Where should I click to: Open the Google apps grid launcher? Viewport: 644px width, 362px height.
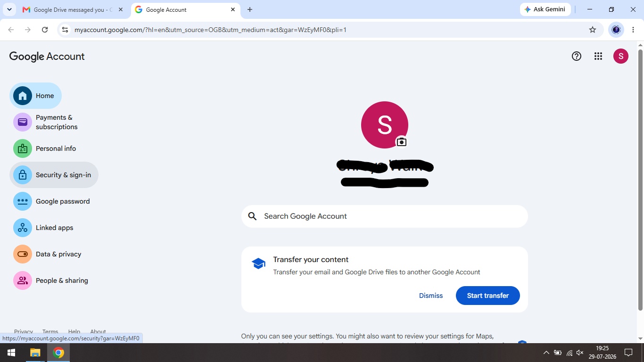[598, 56]
